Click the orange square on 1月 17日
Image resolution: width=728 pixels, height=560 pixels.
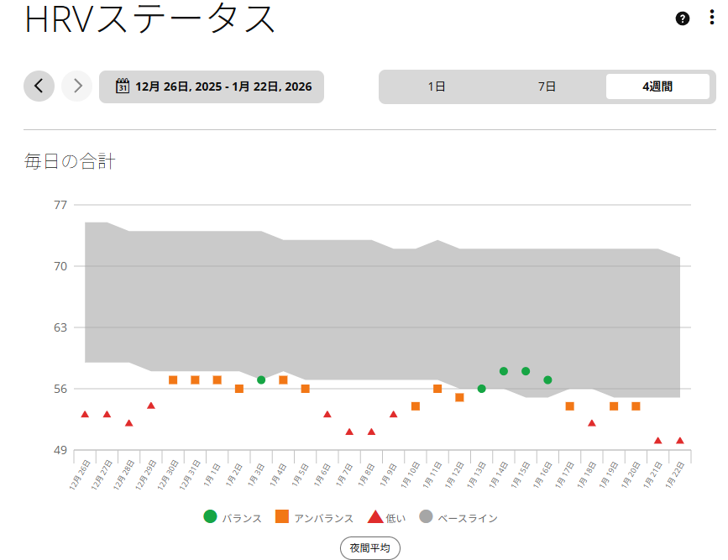pyautogui.click(x=569, y=406)
